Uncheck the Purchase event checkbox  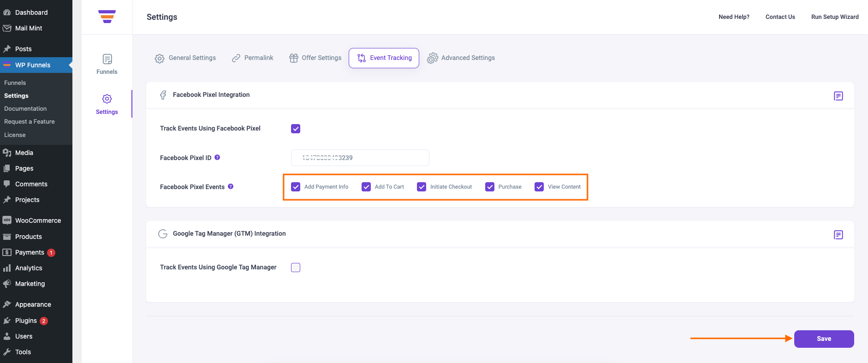click(x=490, y=187)
